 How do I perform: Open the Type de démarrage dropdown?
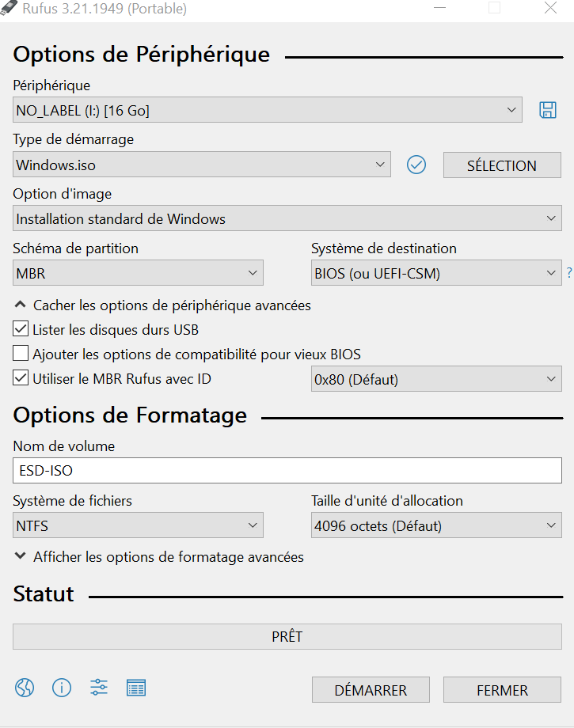pyautogui.click(x=202, y=165)
